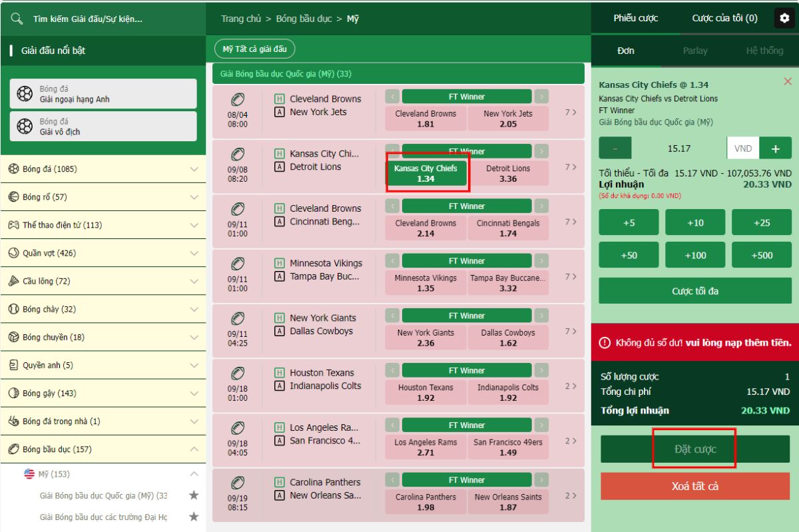
Task: Click the soccer ball icon for Giải ngoại hạng Anh
Action: click(25, 94)
